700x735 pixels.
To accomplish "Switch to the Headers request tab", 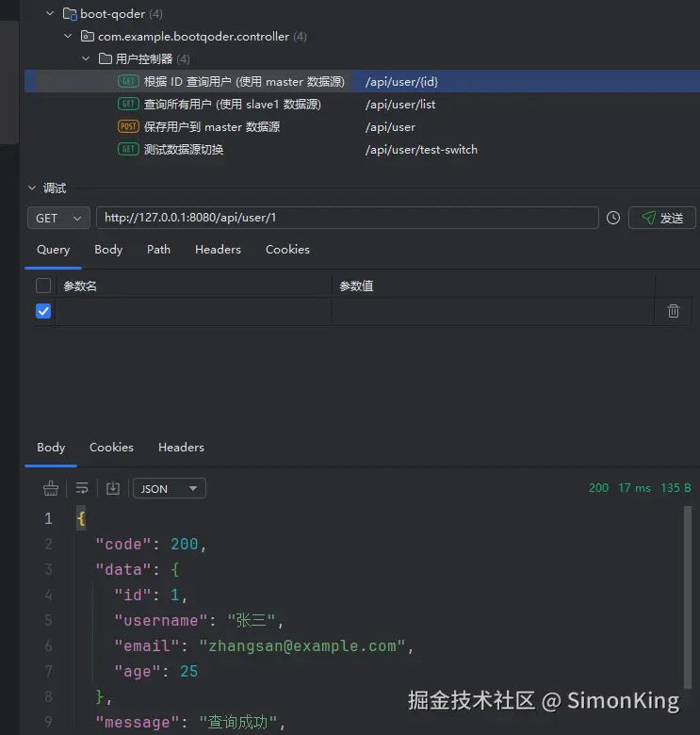I will coord(218,250).
